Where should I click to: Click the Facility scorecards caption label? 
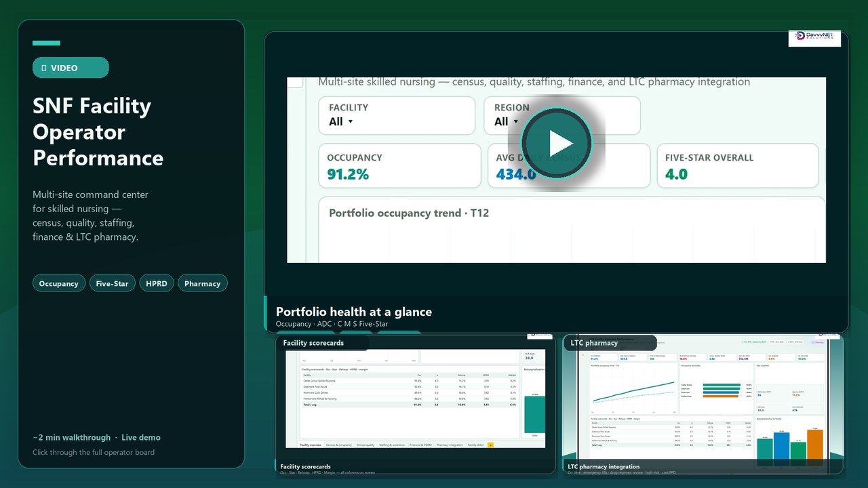[305, 466]
